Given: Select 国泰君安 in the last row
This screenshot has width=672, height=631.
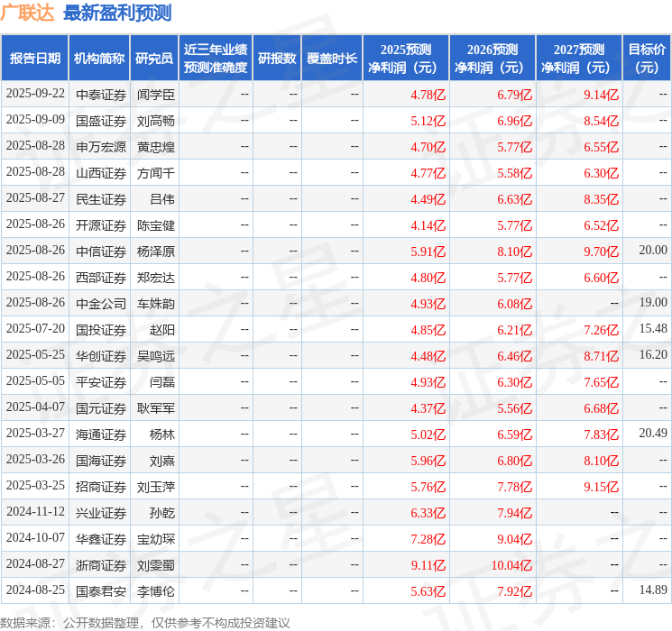Looking at the screenshot, I should [x=101, y=591].
